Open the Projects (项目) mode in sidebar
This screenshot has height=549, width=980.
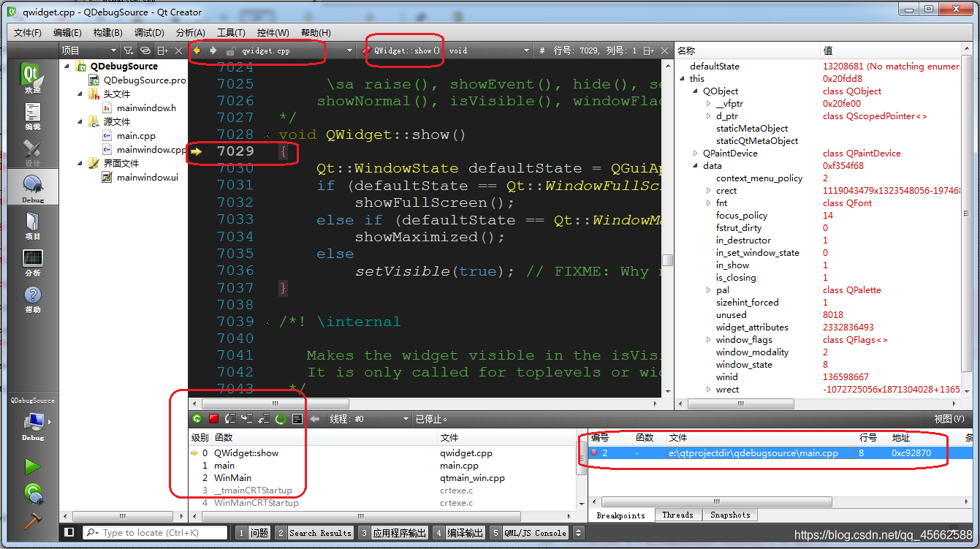32,225
